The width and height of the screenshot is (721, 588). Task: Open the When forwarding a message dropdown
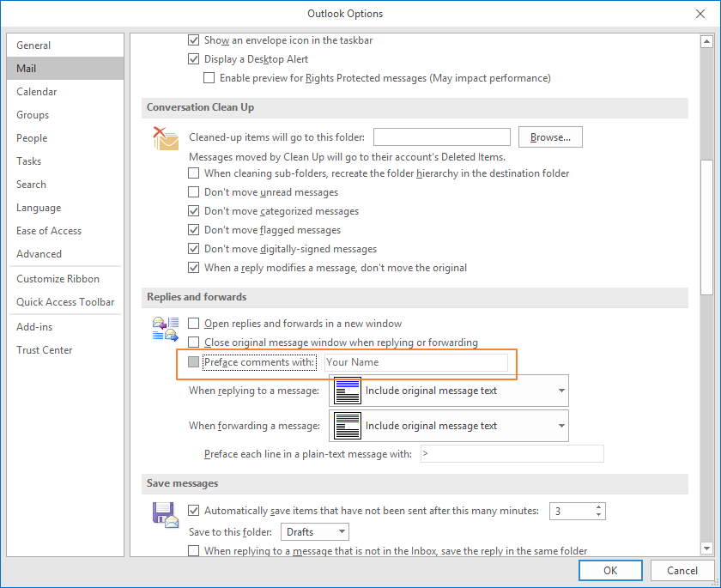coord(561,426)
